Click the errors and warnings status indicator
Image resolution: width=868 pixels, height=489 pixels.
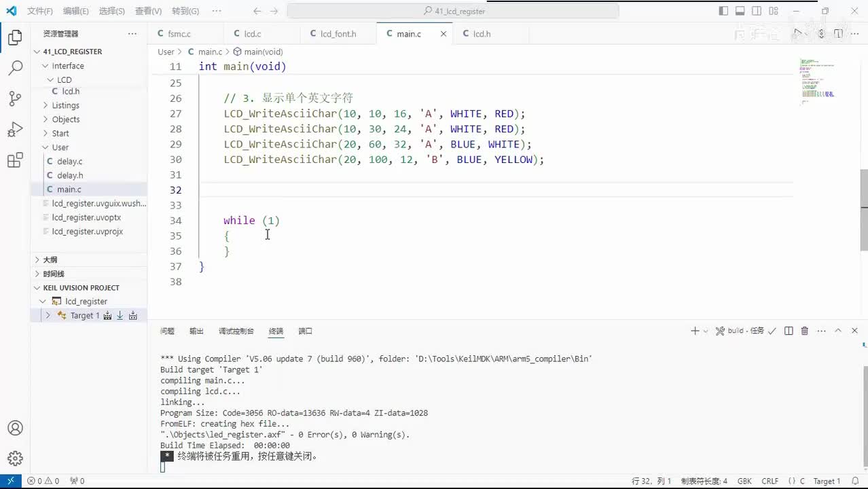43,481
